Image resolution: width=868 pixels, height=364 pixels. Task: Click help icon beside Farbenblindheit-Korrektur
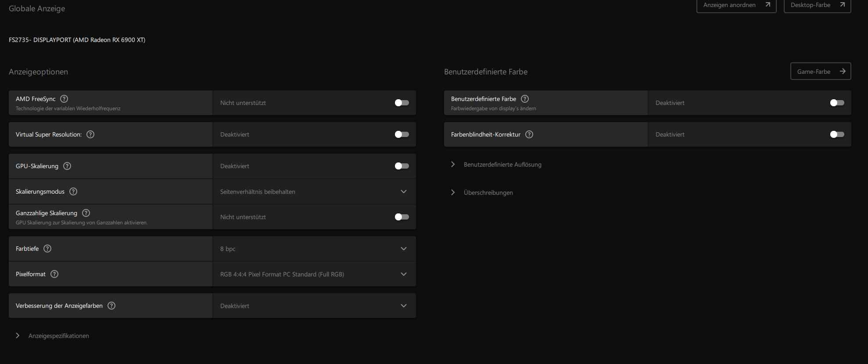coord(529,134)
